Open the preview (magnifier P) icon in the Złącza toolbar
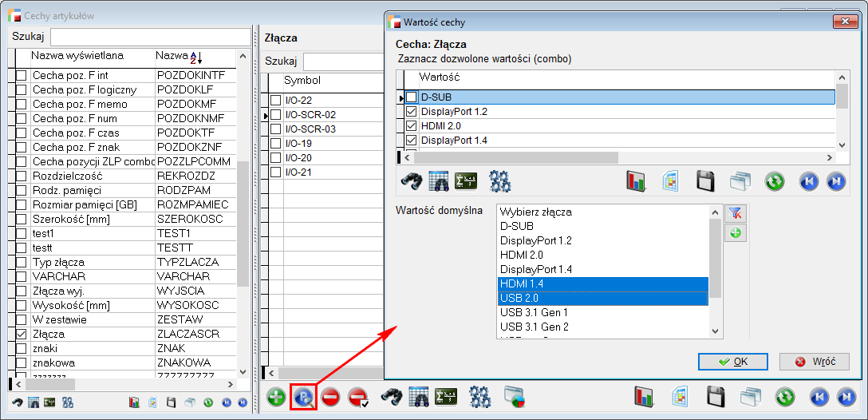Viewport: 868px width, 420px height. pos(303,397)
